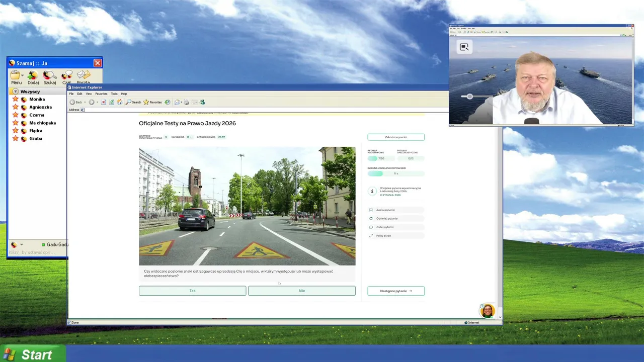Click the points value 3 badge
The width and height of the screenshot is (644, 362).
pos(166,137)
